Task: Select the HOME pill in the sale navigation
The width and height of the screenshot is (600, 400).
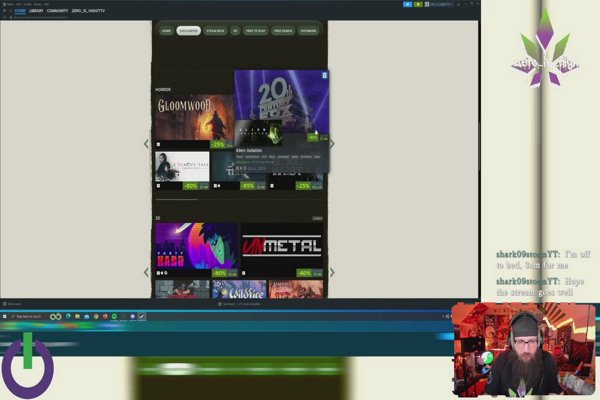Action: (166, 31)
